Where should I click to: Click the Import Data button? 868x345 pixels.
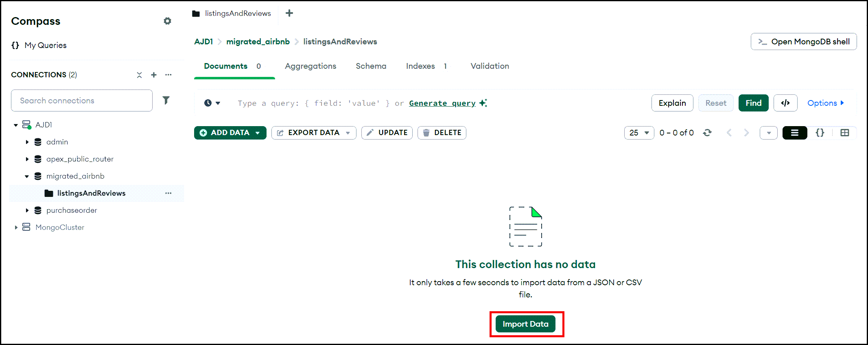(525, 324)
